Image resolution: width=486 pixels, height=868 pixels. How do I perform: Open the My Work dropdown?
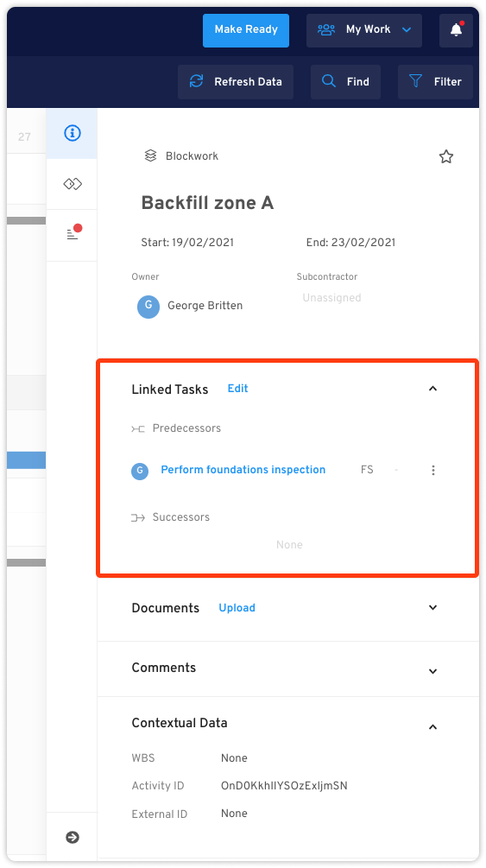364,30
